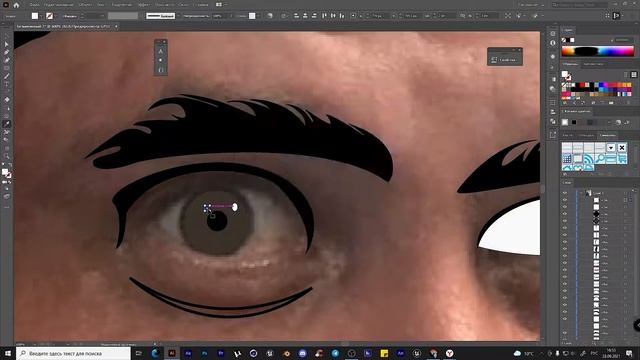
Task: Click the stroke weight input field
Action: [x=94, y=16]
